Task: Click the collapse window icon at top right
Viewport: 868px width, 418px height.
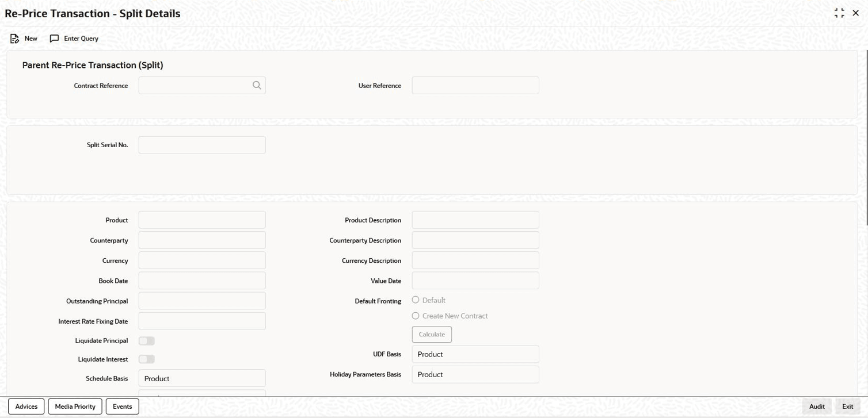Action: pos(839,13)
